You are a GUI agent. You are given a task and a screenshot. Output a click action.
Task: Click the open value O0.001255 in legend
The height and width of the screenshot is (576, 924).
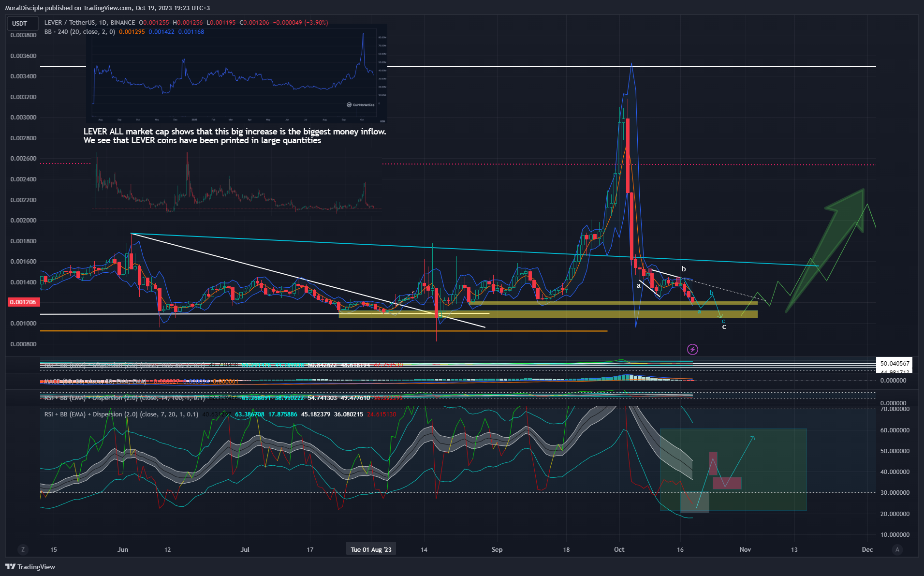coord(154,23)
